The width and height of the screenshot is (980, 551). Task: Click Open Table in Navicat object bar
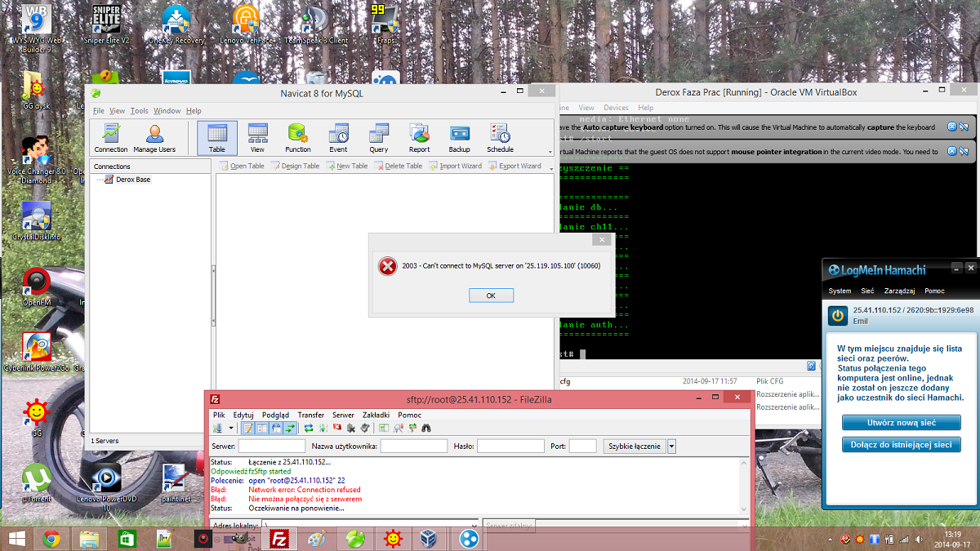pyautogui.click(x=242, y=166)
